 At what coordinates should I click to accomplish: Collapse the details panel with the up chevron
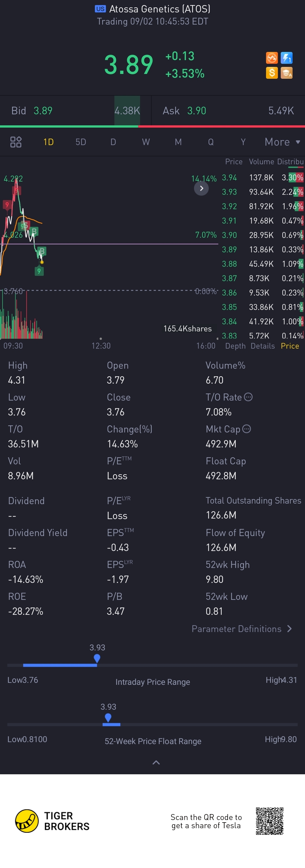pyautogui.click(x=156, y=762)
